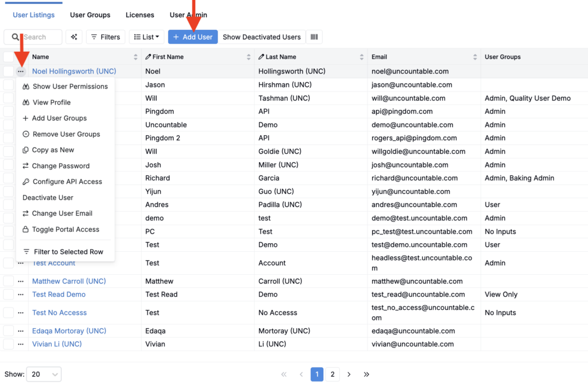This screenshot has width=588, height=384.
Task: Click the sort arrows on Email column
Action: pyautogui.click(x=475, y=57)
